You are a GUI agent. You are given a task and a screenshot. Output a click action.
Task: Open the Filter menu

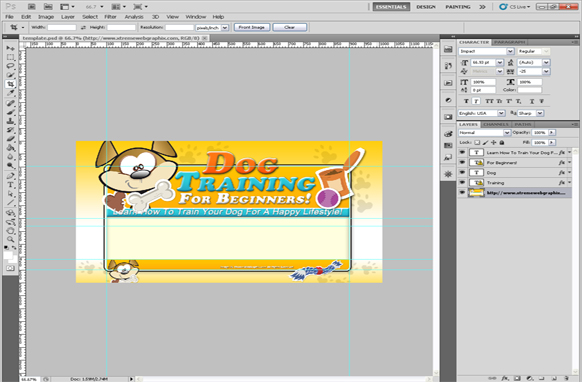pyautogui.click(x=111, y=17)
